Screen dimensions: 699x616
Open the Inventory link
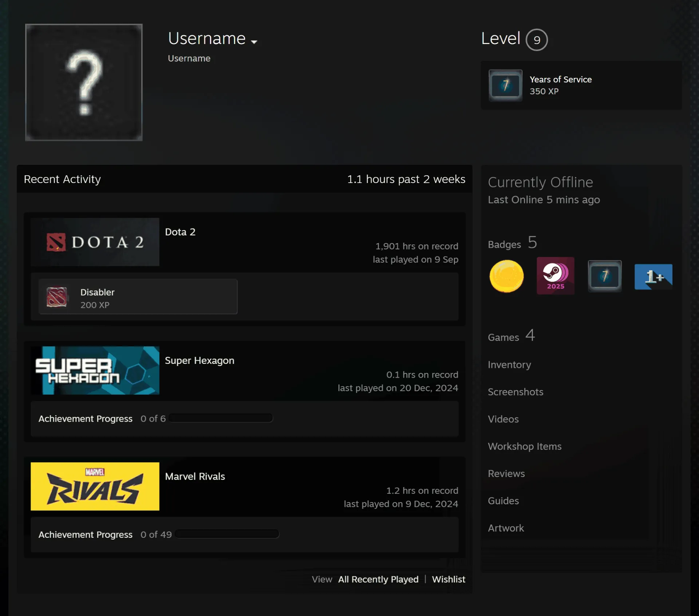[509, 365]
